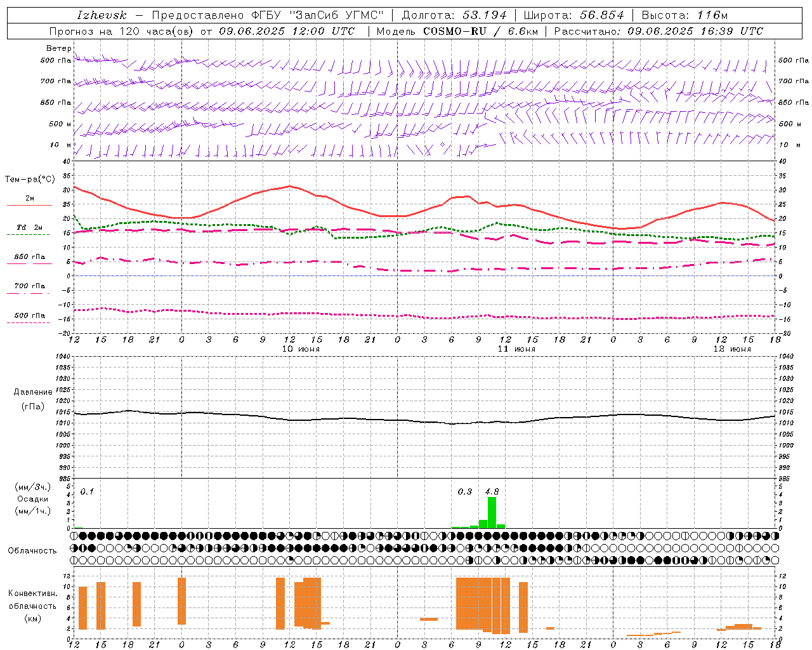Click the precipitation value "0.1"
The image size is (812, 650).
(87, 491)
